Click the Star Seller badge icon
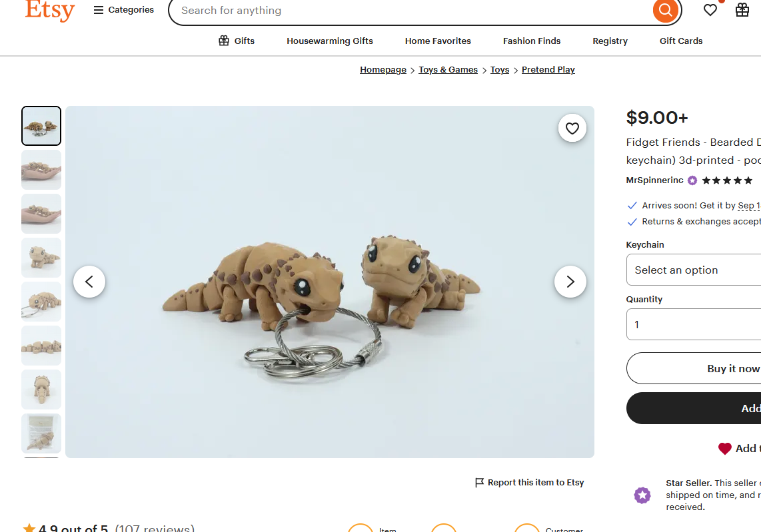 pyautogui.click(x=642, y=495)
